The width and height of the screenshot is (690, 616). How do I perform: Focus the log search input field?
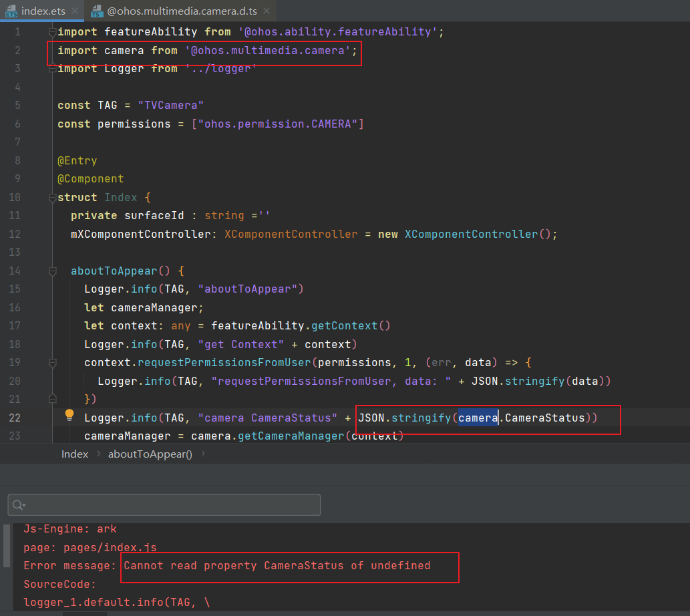(x=164, y=504)
